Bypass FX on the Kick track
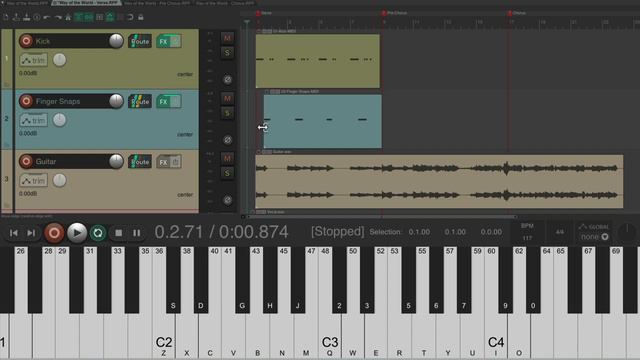 (176, 41)
